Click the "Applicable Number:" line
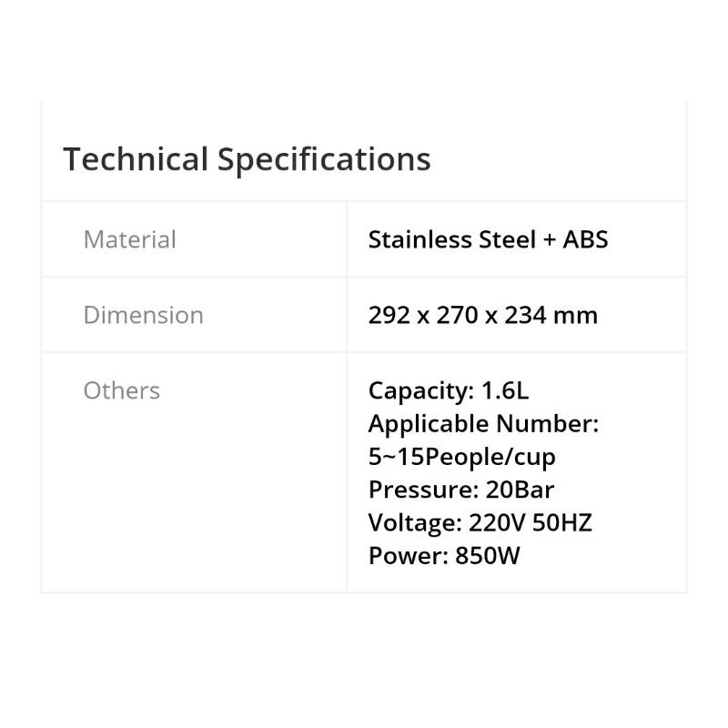Viewport: 728px width, 728px height. point(483,423)
